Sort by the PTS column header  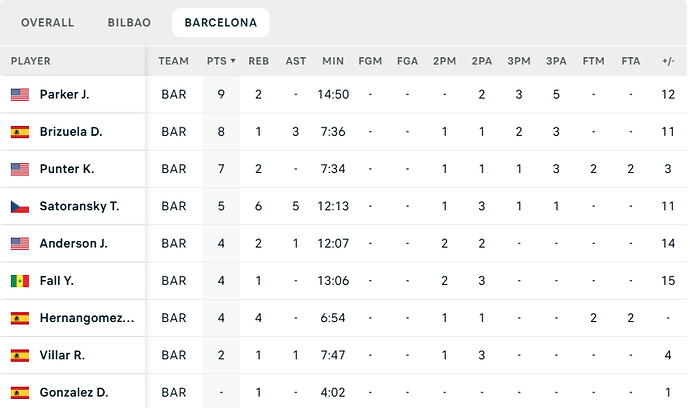pyautogui.click(x=221, y=61)
